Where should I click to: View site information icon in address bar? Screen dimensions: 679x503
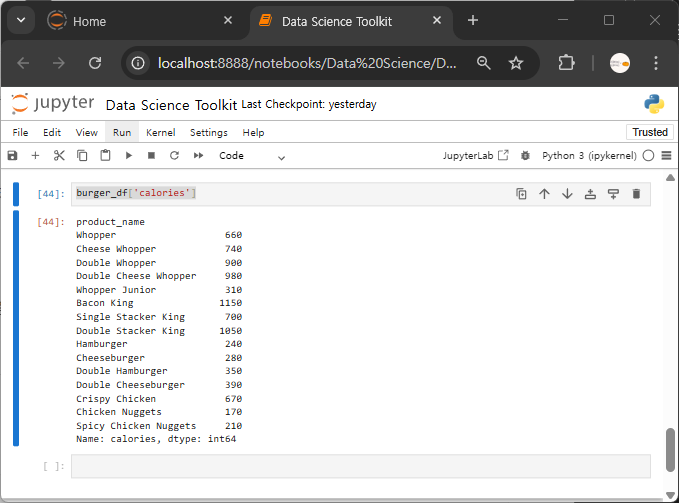pyautogui.click(x=138, y=63)
